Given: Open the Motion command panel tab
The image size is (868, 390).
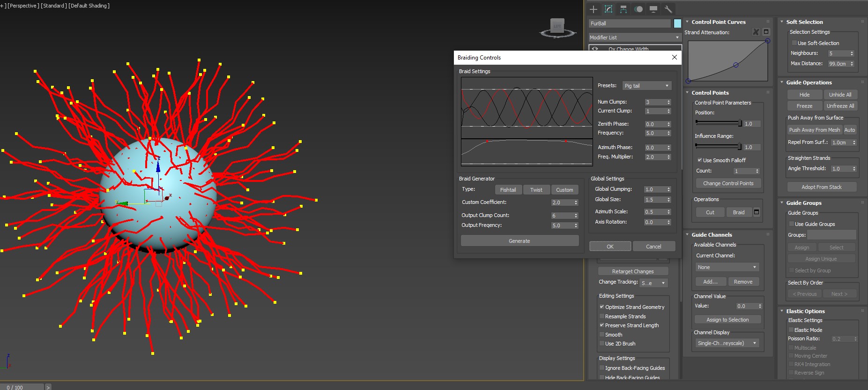Looking at the screenshot, I should [638, 9].
